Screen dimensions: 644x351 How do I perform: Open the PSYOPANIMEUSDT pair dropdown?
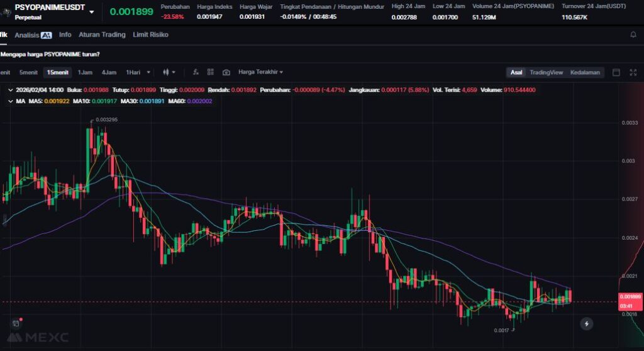click(x=92, y=12)
